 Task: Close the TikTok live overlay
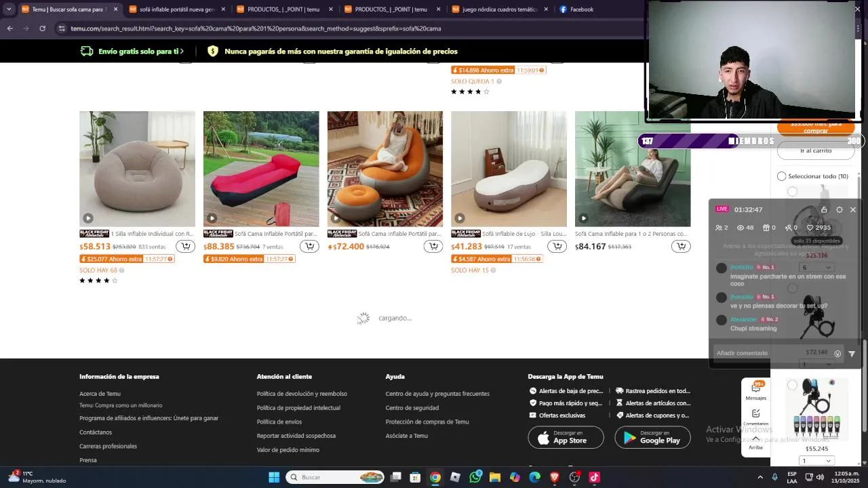click(x=853, y=209)
